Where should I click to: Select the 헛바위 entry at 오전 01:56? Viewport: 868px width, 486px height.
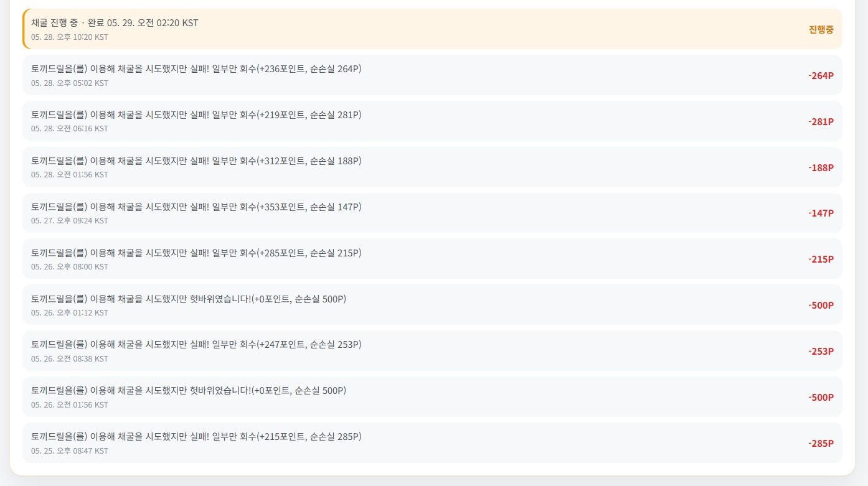tap(432, 397)
